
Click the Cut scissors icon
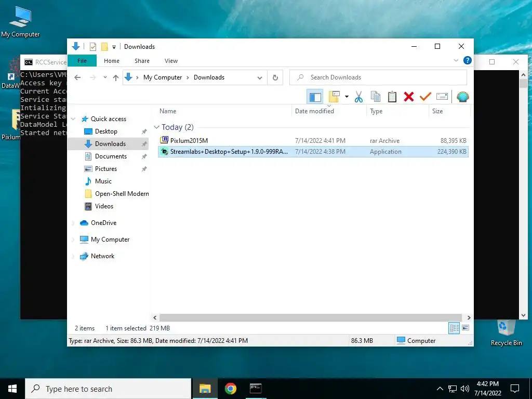pos(358,97)
